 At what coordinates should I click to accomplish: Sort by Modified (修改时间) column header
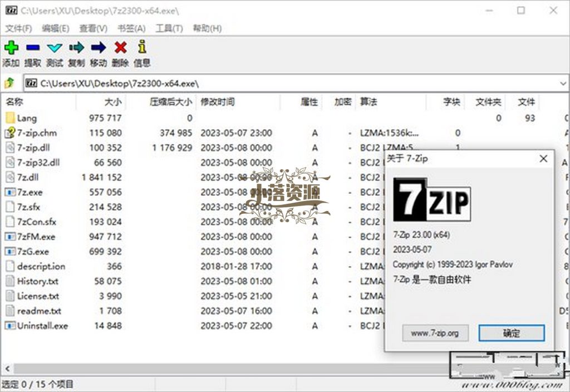(238, 102)
